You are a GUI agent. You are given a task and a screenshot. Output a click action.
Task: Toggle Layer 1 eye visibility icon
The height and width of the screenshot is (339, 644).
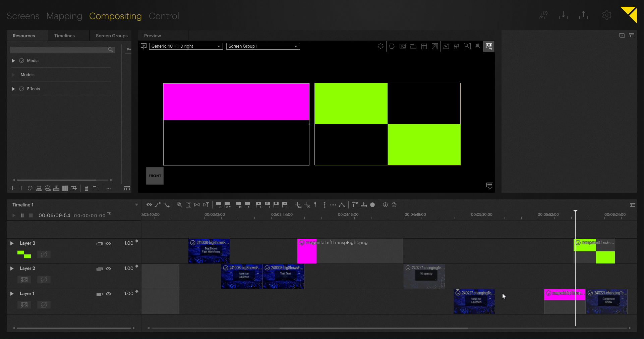point(108,294)
